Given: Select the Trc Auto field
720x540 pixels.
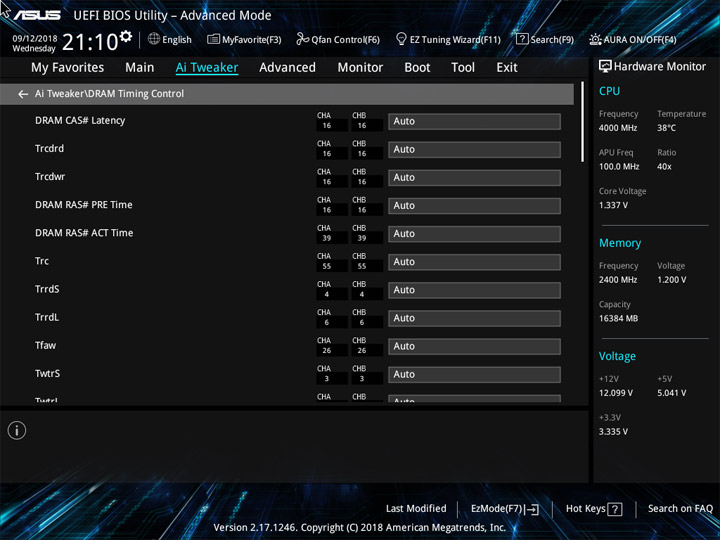Looking at the screenshot, I should coord(474,262).
